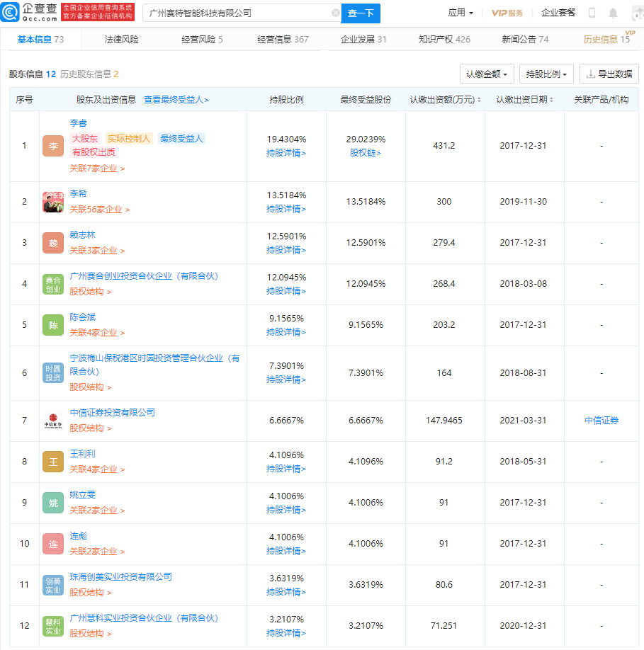Expand 股权结构 for 广州赛合创业投资
Viewport: 644px width, 650px height.
coord(91,292)
